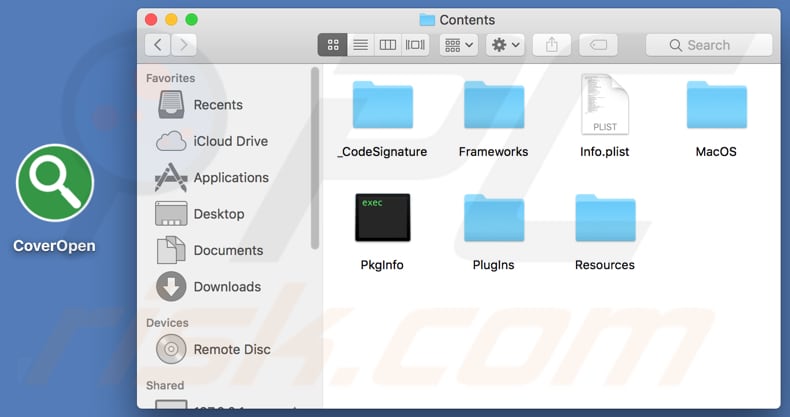Minimize the Contents window with yellow button
This screenshot has height=417, width=790.
[171, 20]
